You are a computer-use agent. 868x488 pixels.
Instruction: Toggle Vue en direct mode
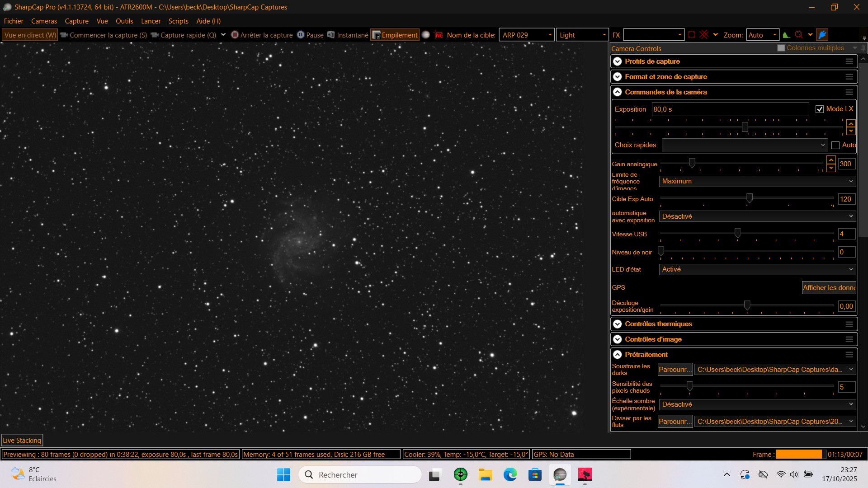tap(30, 35)
